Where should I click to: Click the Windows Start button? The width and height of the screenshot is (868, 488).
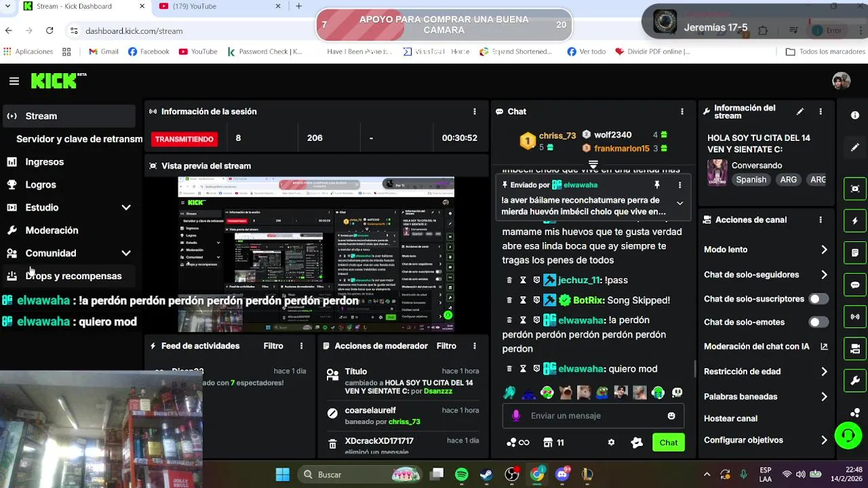pyautogui.click(x=283, y=474)
